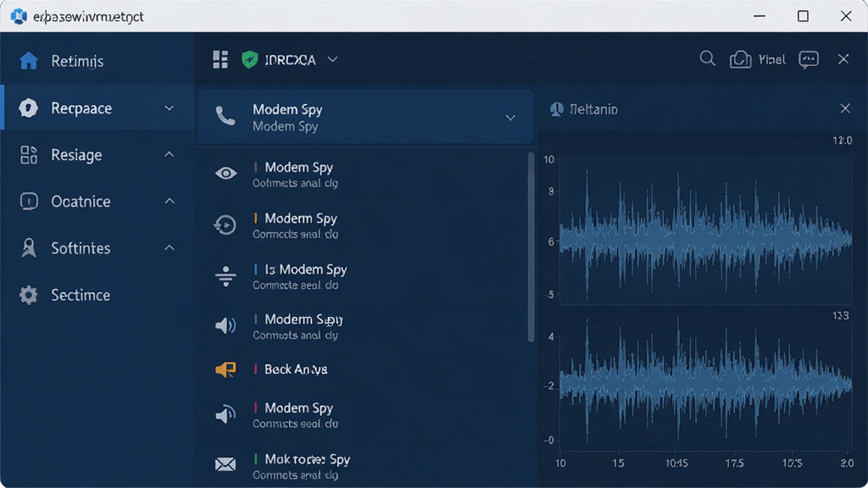Expand the Modem Spy header dropdown
Viewport: 868px width, 488px height.
[x=510, y=118]
